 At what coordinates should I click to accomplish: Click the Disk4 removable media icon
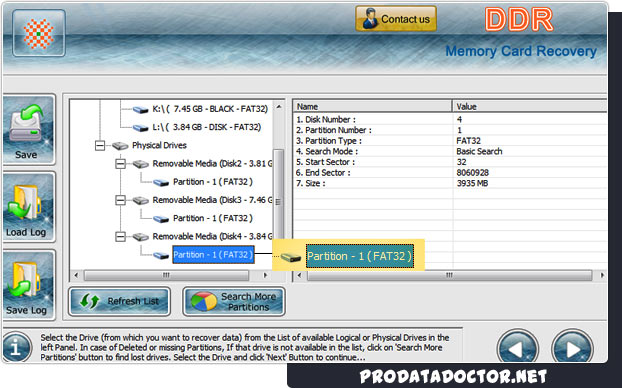140,237
